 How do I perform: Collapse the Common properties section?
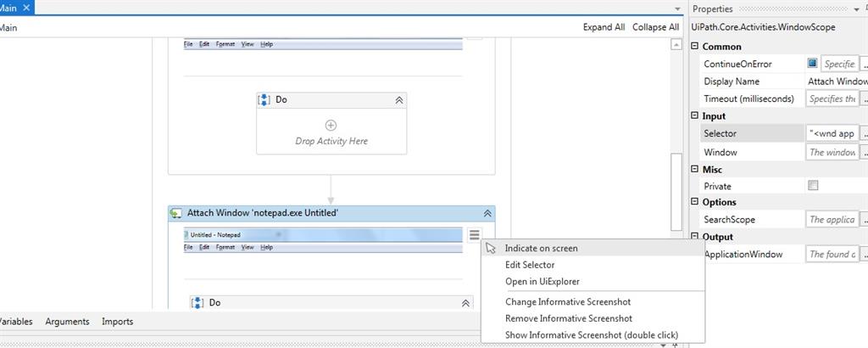[695, 47]
